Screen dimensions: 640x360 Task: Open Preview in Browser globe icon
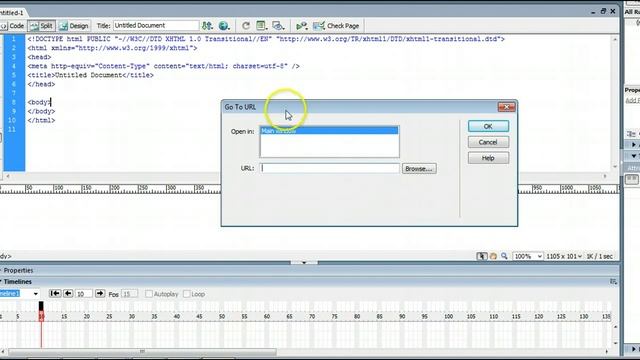(224, 26)
